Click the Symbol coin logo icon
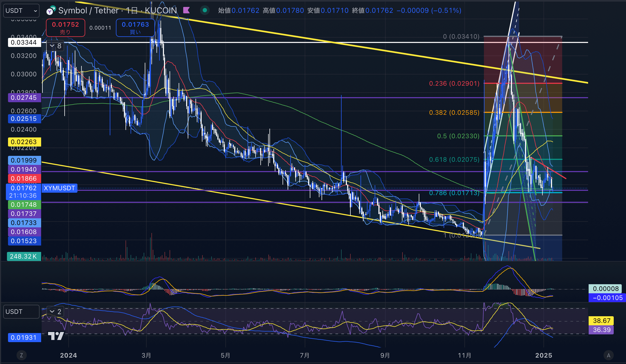Screen dimensions: 626x364 [x=50, y=10]
